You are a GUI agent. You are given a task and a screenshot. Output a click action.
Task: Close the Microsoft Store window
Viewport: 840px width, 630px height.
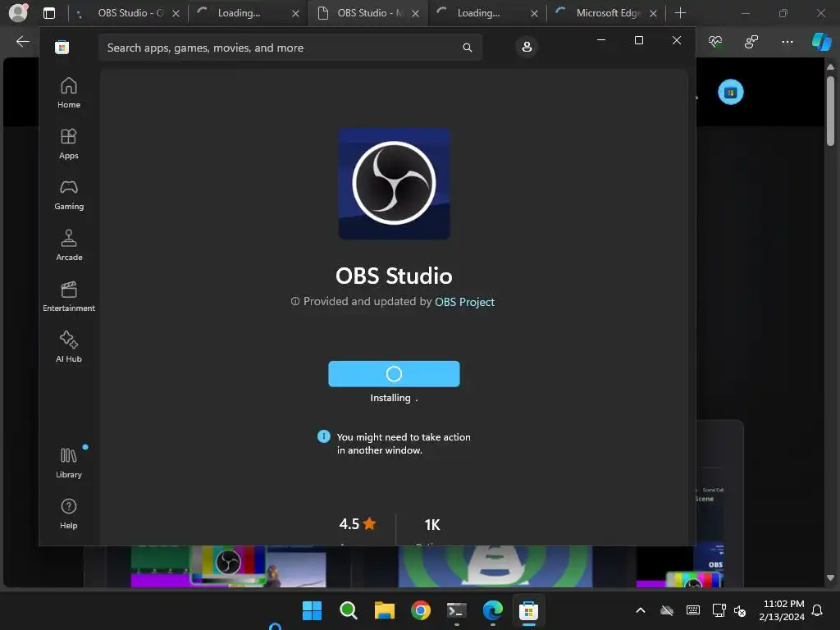[x=677, y=41]
